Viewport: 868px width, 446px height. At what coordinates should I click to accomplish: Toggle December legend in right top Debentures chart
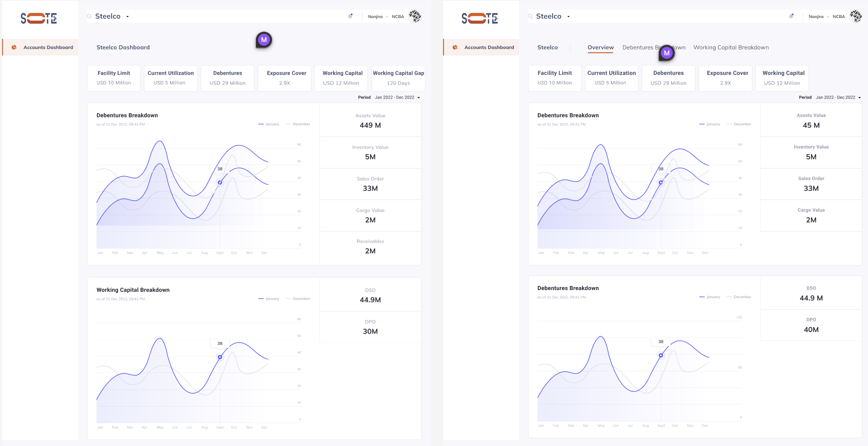click(739, 124)
